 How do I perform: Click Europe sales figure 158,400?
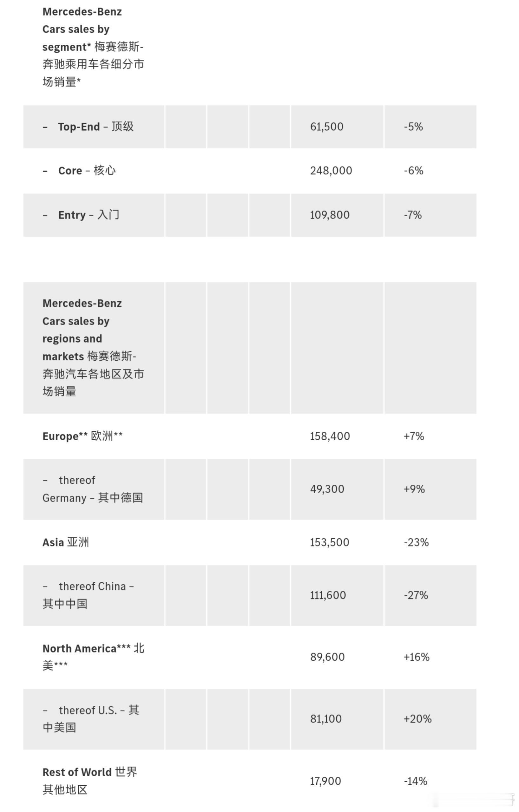pyautogui.click(x=330, y=436)
